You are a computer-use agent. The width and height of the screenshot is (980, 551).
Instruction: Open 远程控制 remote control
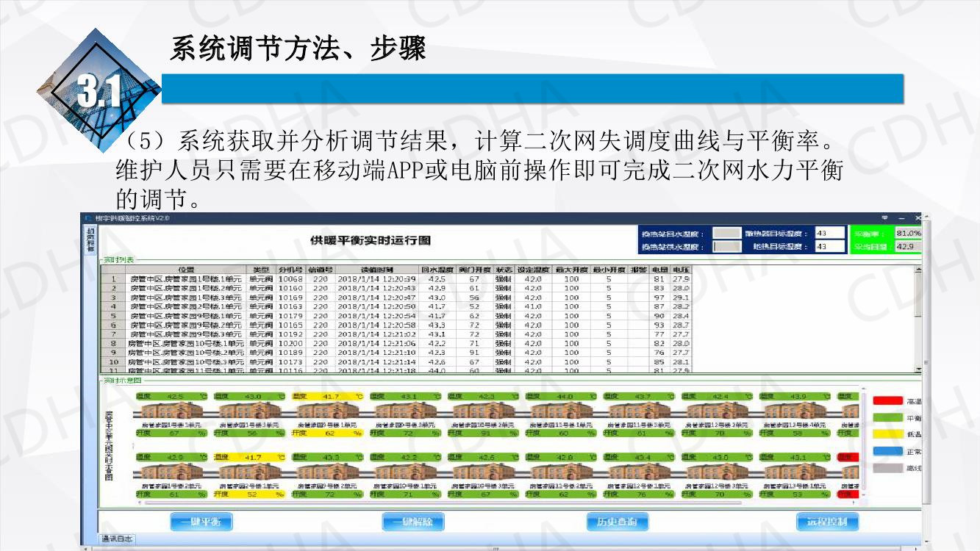(x=827, y=522)
